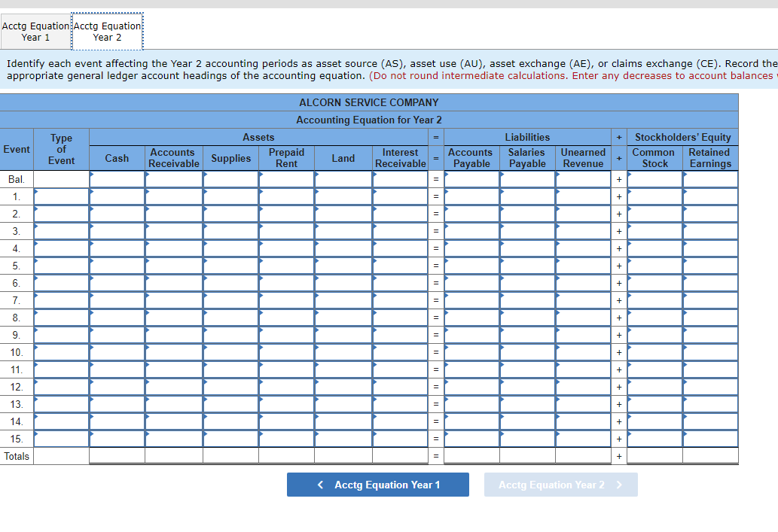Open the Type of Event selector for event 2
Viewport: 778px width, 532px height.
pyautogui.click(x=61, y=214)
